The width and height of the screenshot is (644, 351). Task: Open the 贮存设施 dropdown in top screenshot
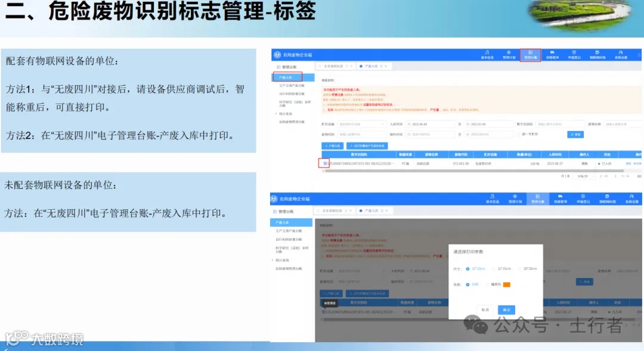(x=361, y=124)
